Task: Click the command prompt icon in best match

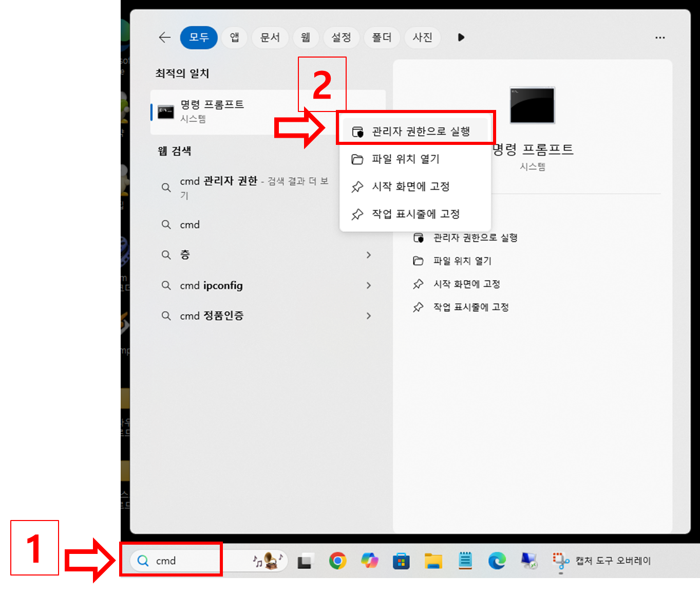Action: pyautogui.click(x=165, y=112)
